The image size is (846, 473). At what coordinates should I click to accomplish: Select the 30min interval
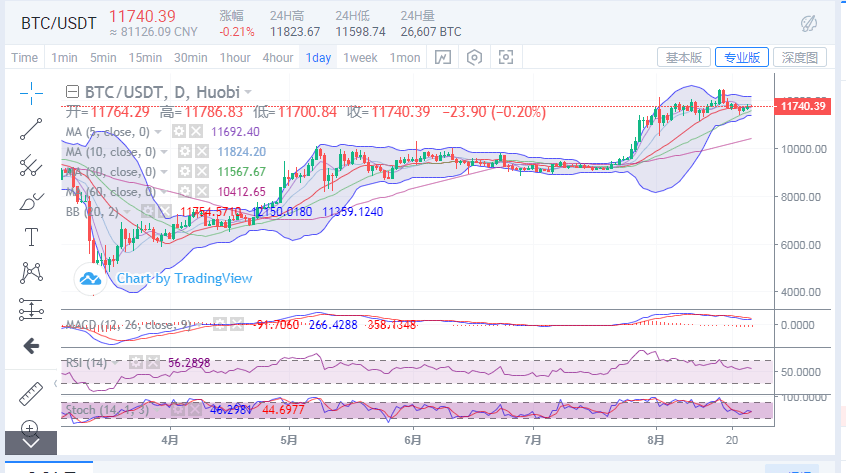[190, 58]
